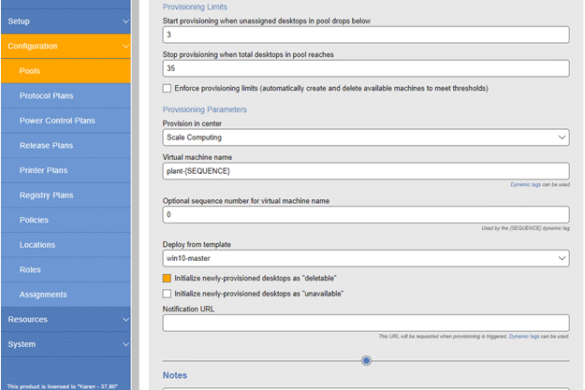Click the "Provision in center" label
This screenshot has height=390, width=585.
(x=192, y=124)
